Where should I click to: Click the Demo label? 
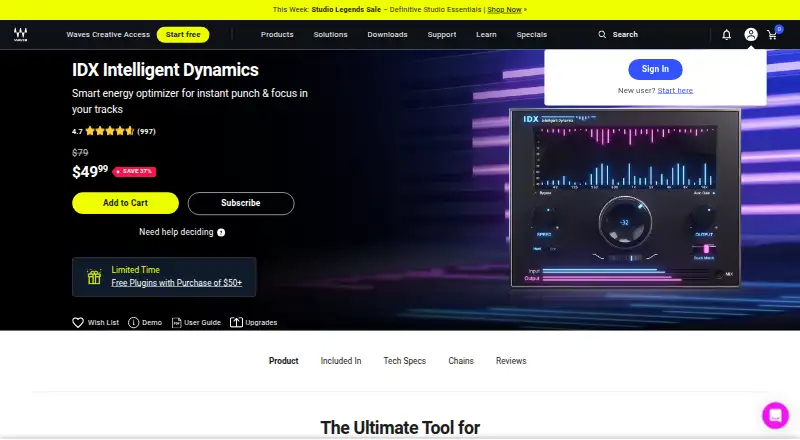point(152,323)
